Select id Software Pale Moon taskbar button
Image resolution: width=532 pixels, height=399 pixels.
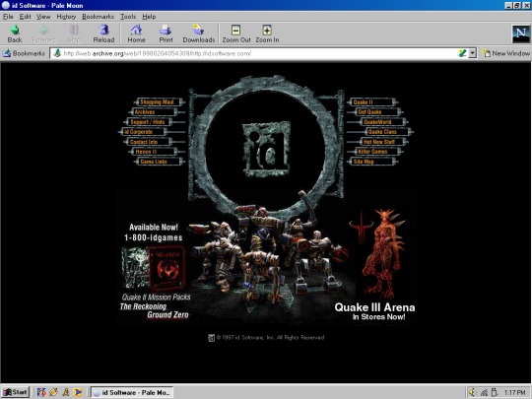(x=132, y=392)
